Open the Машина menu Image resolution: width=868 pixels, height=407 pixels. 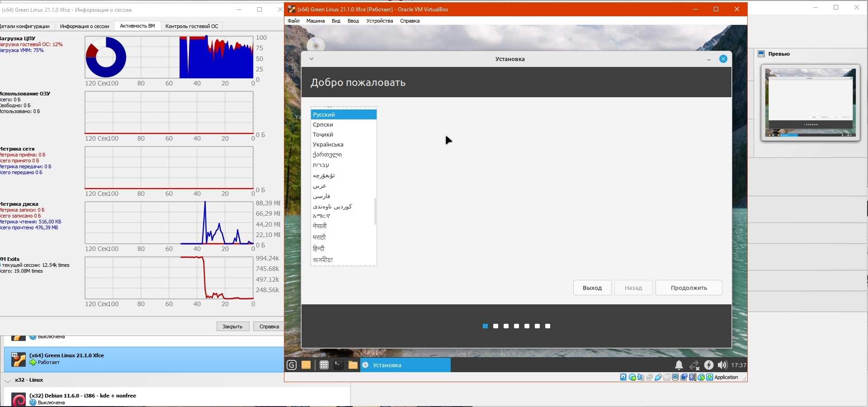[x=316, y=21]
